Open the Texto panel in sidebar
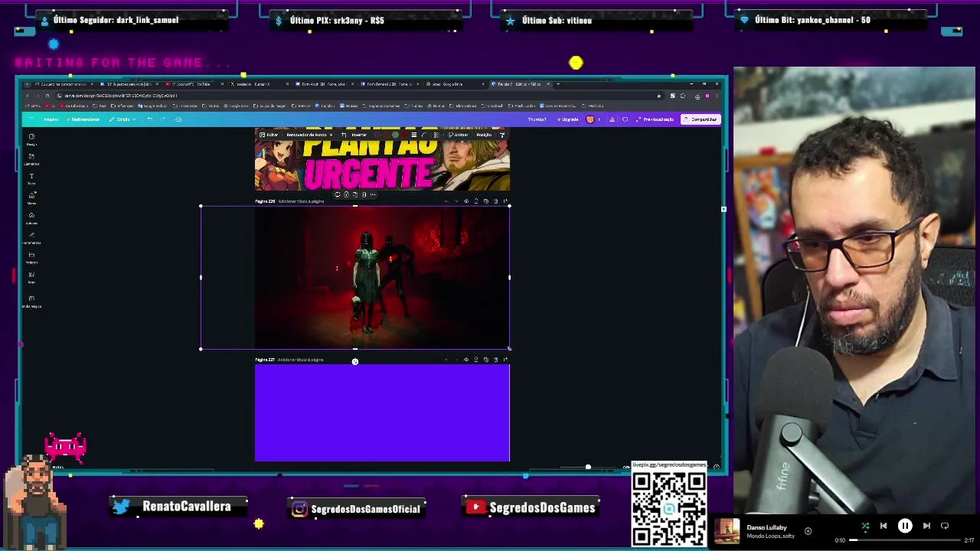 pos(31,178)
